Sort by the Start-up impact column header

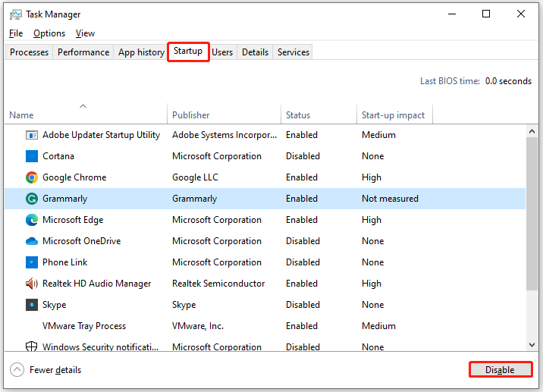394,114
